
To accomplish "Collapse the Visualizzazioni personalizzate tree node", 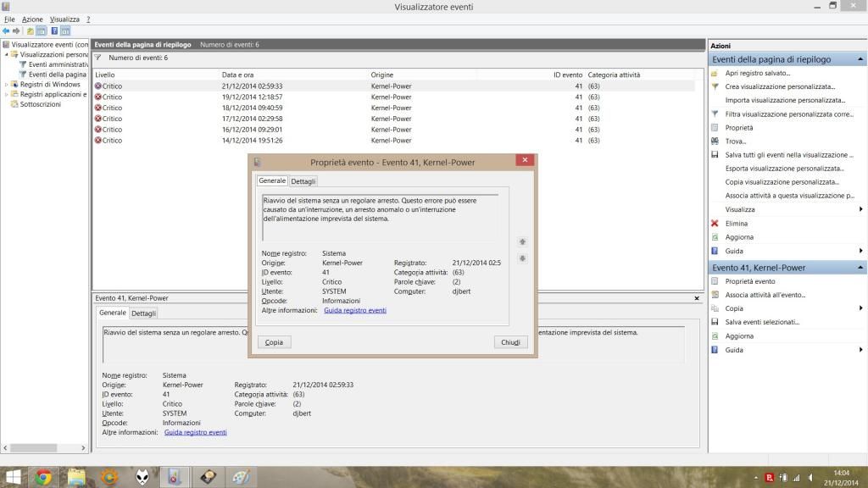I will [x=7, y=54].
